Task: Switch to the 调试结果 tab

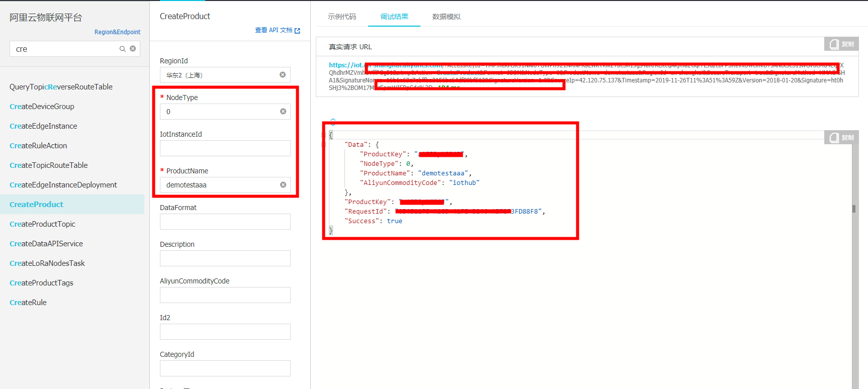Action: [394, 17]
